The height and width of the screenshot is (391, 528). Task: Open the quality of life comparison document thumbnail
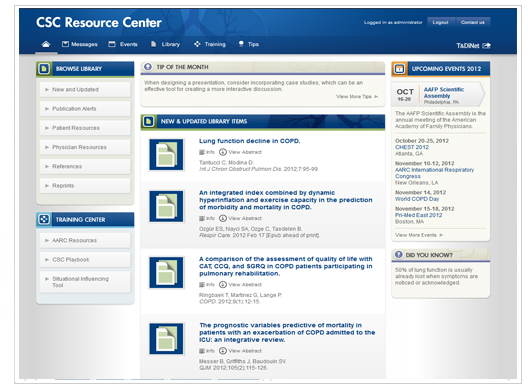point(166,272)
